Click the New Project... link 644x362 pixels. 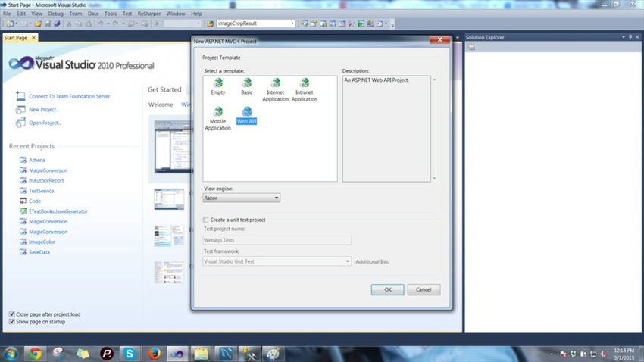[x=44, y=110]
